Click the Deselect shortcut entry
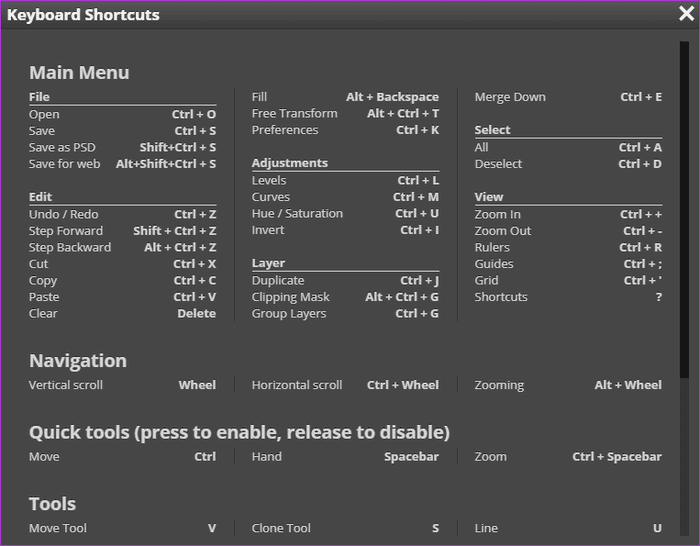 (x=498, y=164)
